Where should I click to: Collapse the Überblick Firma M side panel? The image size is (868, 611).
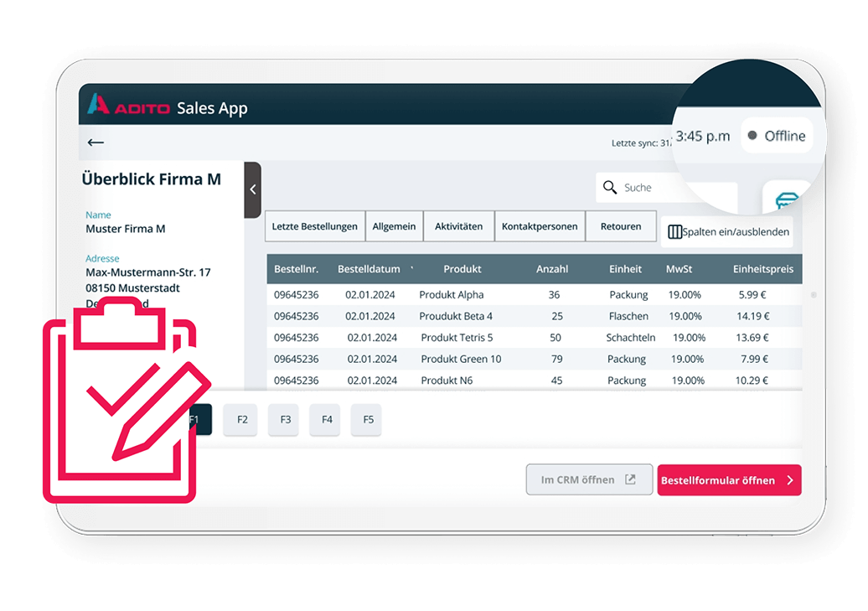[x=252, y=189]
